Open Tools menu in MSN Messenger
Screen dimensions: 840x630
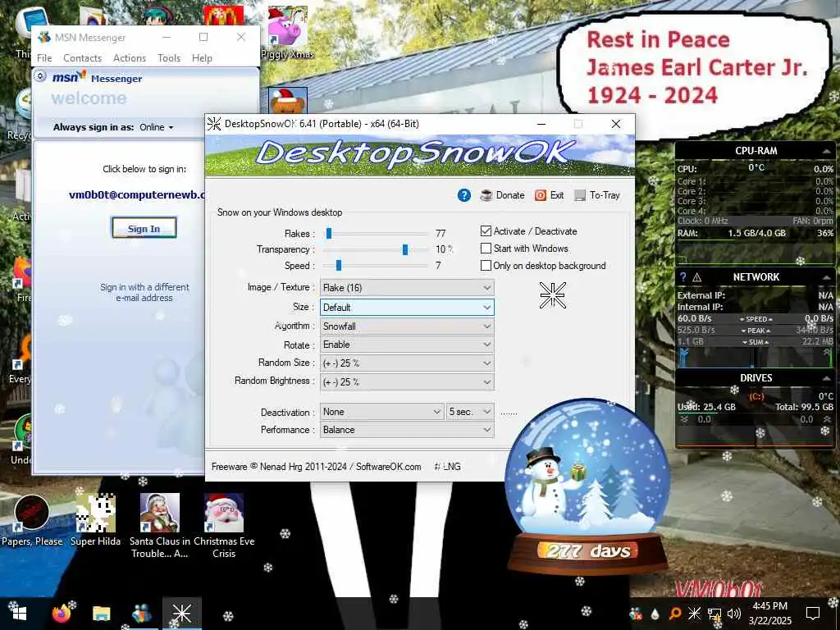coord(169,58)
